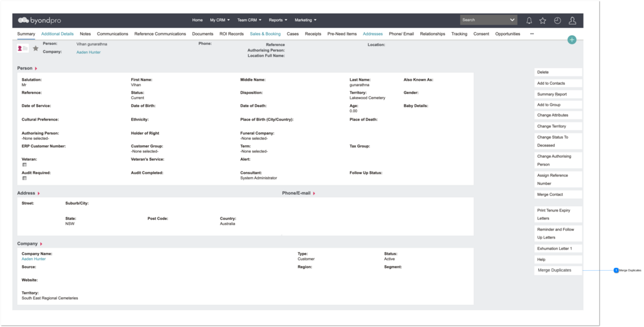Open Aaden Hunter link under Company Name
Image resolution: width=644 pixels, height=327 pixels.
[x=34, y=259]
